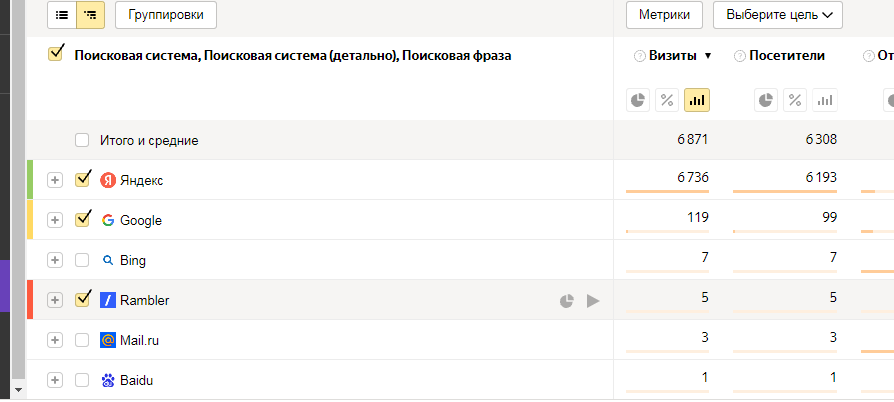Open the Метрики button
Viewport: 894px width, 402px height.
(x=664, y=15)
